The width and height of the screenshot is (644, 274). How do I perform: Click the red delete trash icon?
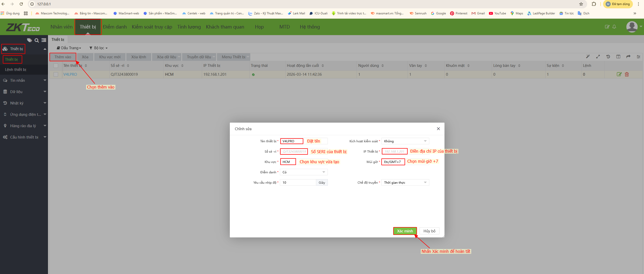click(x=627, y=74)
